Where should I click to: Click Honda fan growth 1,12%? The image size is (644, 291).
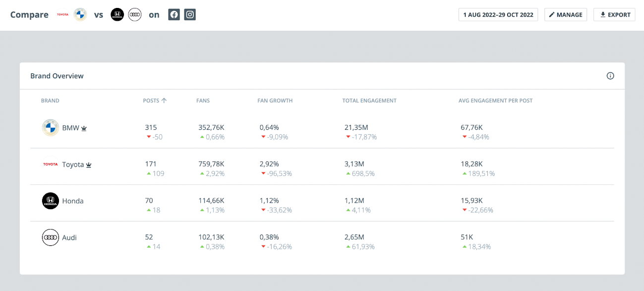pos(269,200)
